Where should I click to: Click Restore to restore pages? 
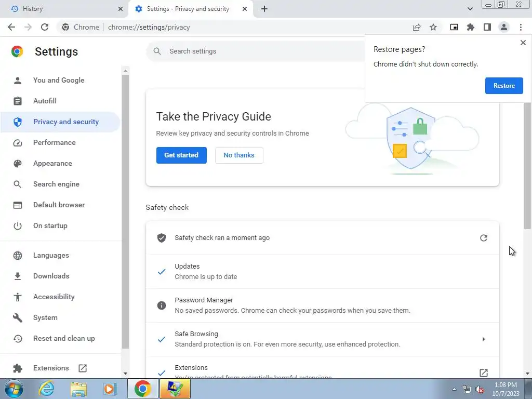[x=504, y=86]
